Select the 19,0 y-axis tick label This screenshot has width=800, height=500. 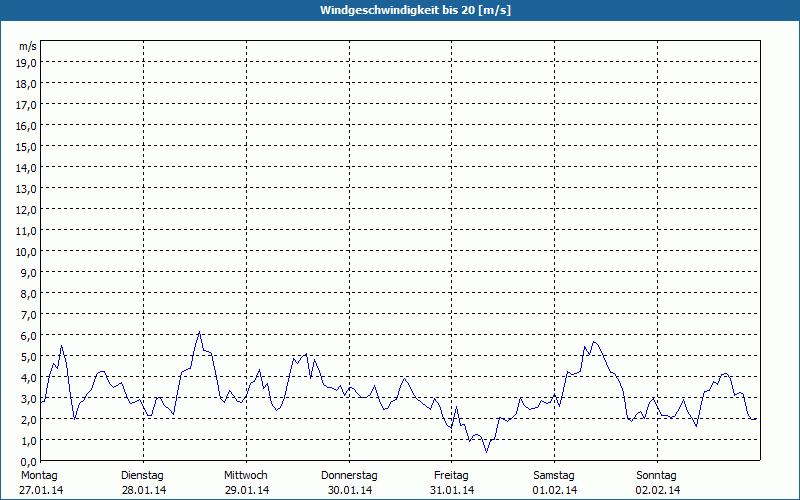coord(27,62)
